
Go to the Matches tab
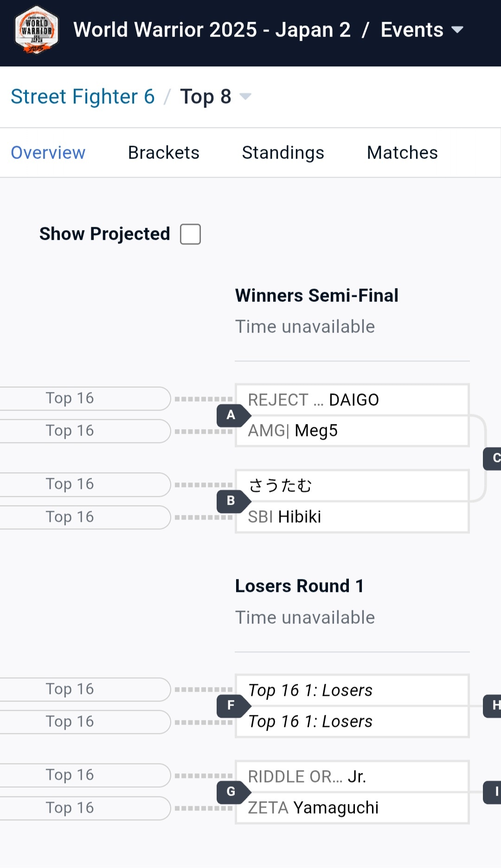click(x=402, y=153)
